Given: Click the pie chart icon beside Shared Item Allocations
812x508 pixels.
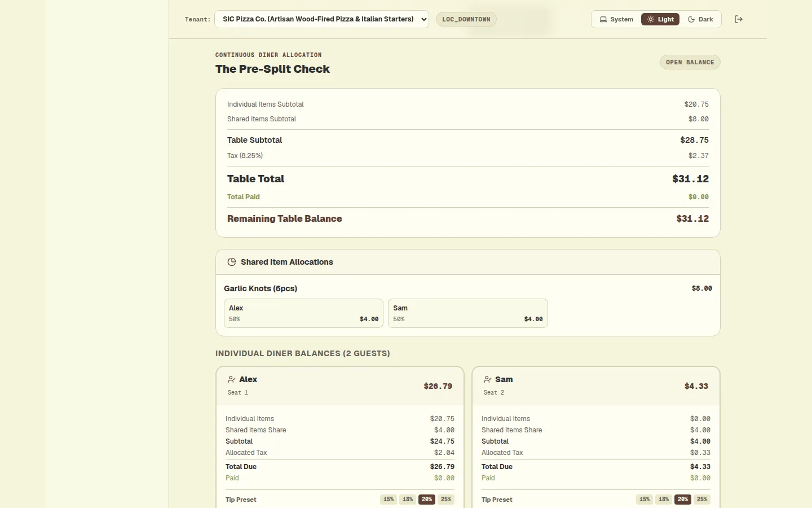Looking at the screenshot, I should click(x=231, y=262).
